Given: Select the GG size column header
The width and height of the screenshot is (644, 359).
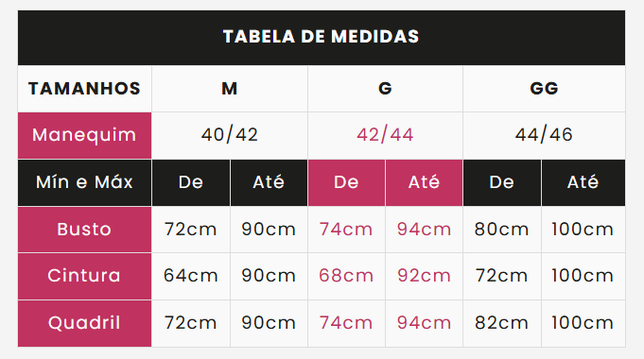Looking at the screenshot, I should (x=544, y=89).
